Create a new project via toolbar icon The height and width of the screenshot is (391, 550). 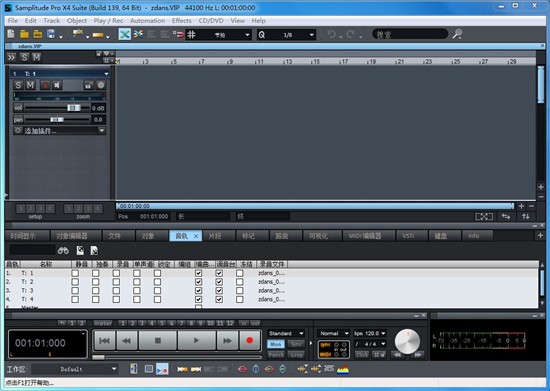11,34
